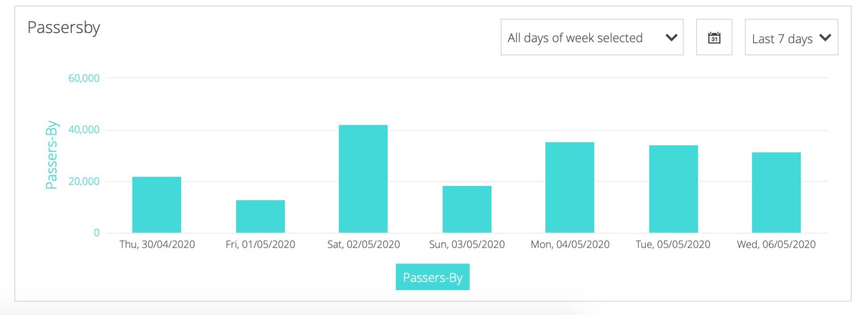Click the Wed, 06/05/2020 bar
The height and width of the screenshot is (315, 868).
[x=776, y=192]
